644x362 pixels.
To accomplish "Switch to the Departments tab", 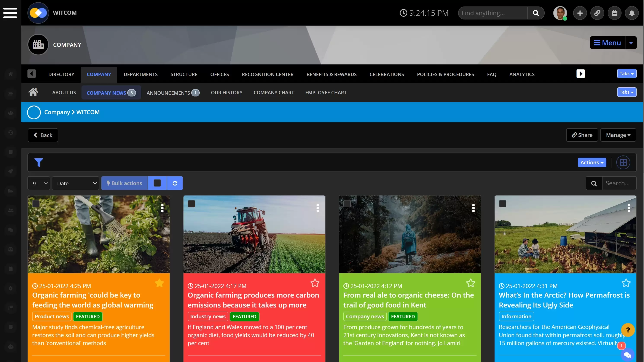I will (140, 74).
